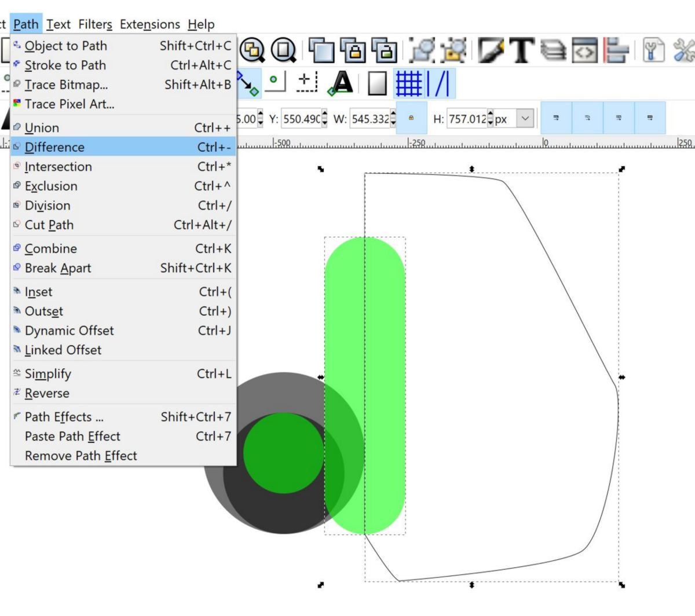Click the Zoom to fit drawing icon

(x=252, y=50)
